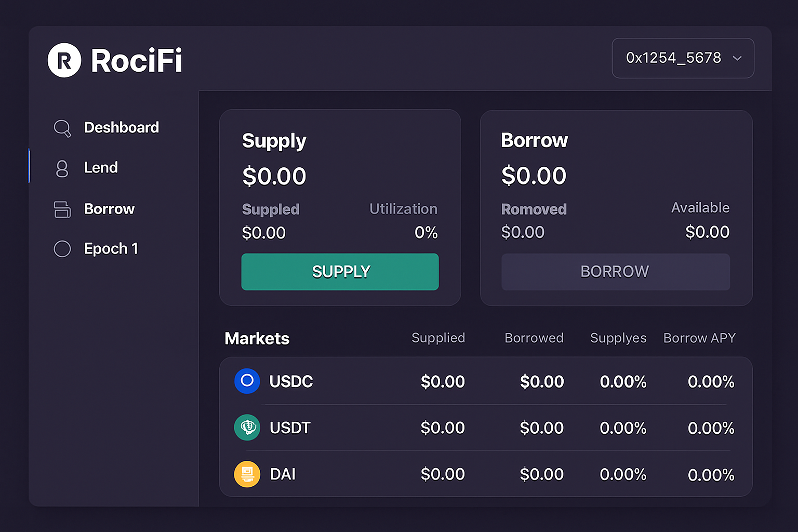This screenshot has height=532, width=798.
Task: Select the Deshboard magnifier icon
Action: point(62,128)
